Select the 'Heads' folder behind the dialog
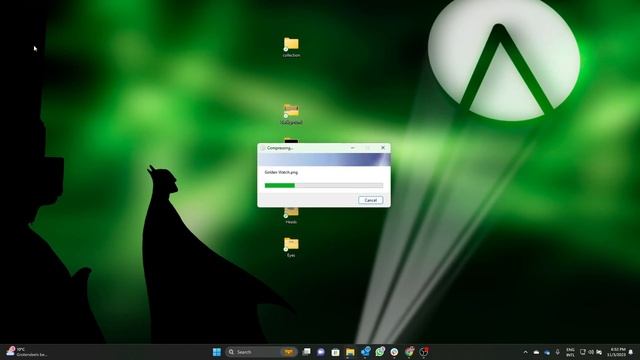The image size is (640, 360). pyautogui.click(x=291, y=216)
